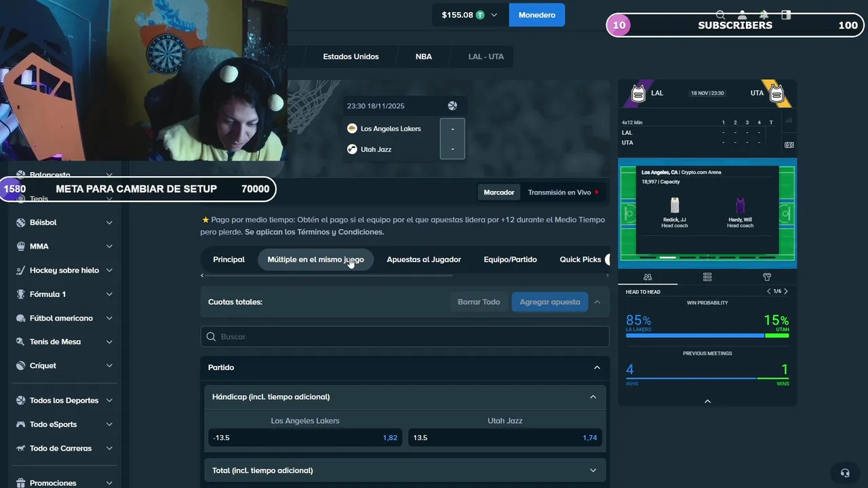Click the Fútbol americano sport icon

[x=20, y=318]
